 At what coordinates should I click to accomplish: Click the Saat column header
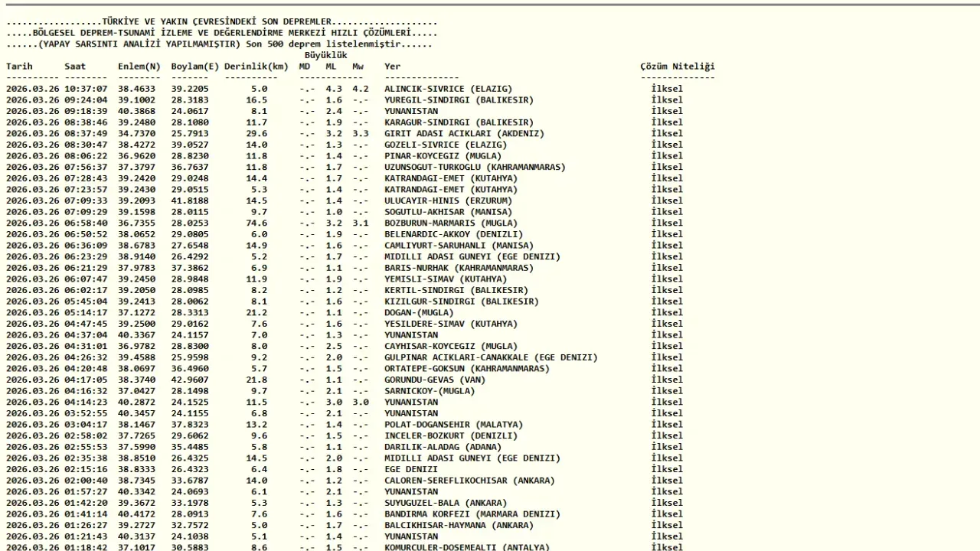pos(75,67)
